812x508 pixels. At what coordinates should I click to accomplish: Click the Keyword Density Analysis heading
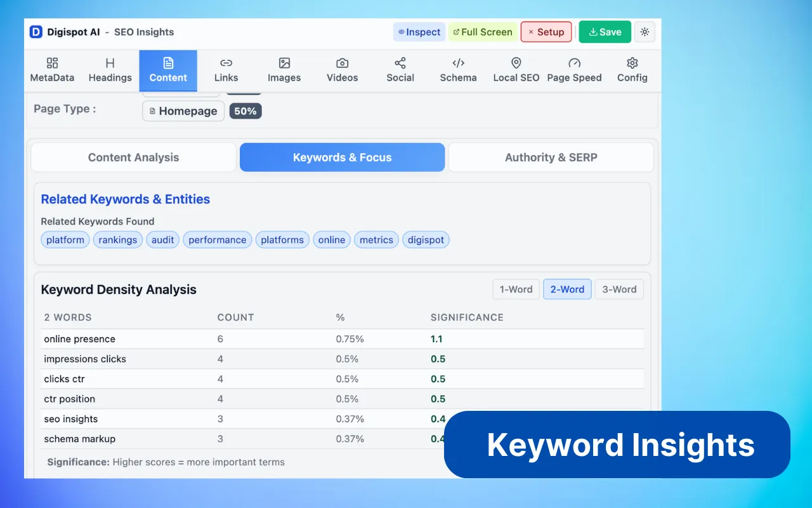pos(119,290)
